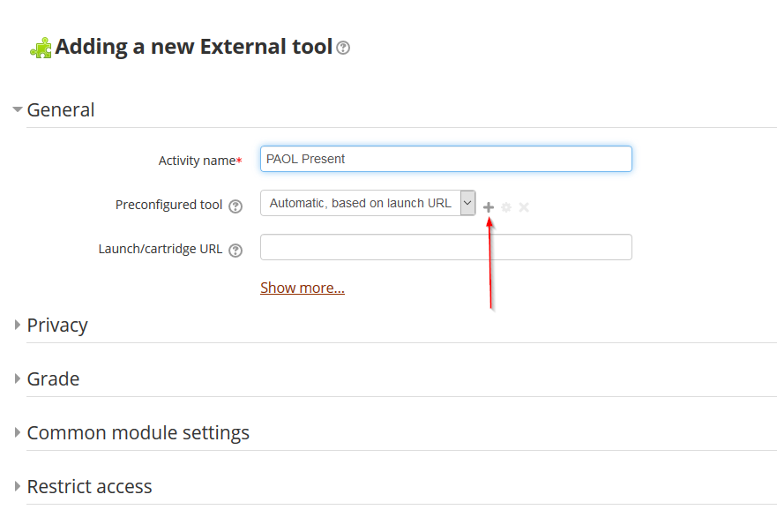Click the plus icon to add preconfigured tool

point(489,207)
